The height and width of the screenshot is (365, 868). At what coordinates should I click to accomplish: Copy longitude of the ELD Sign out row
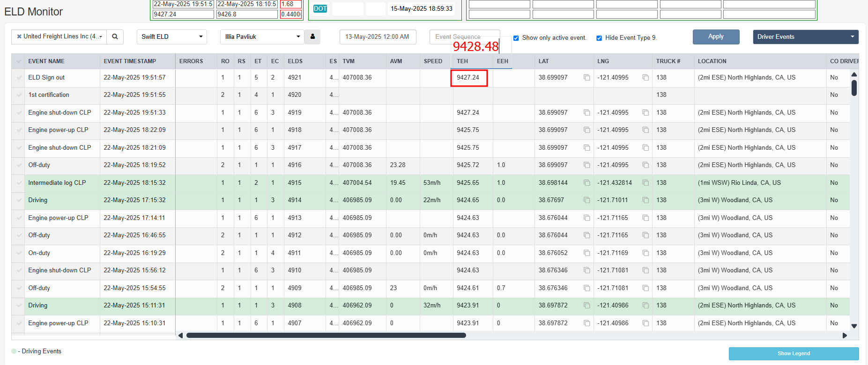click(x=645, y=78)
